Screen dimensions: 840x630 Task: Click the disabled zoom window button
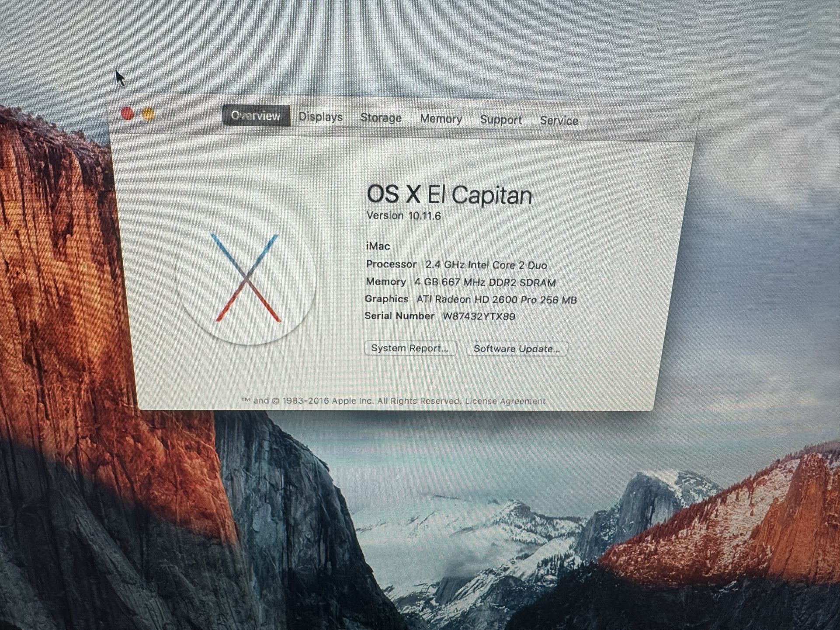169,115
